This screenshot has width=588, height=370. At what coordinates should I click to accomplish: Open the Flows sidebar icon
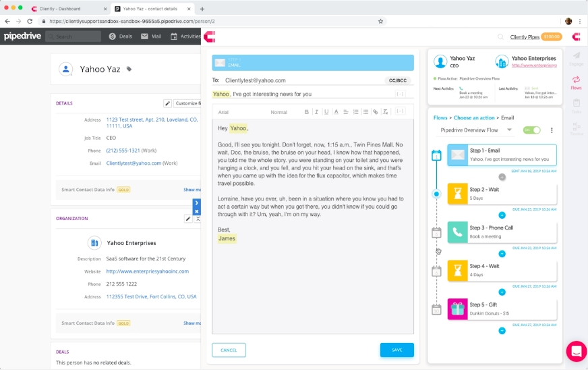[x=576, y=82]
